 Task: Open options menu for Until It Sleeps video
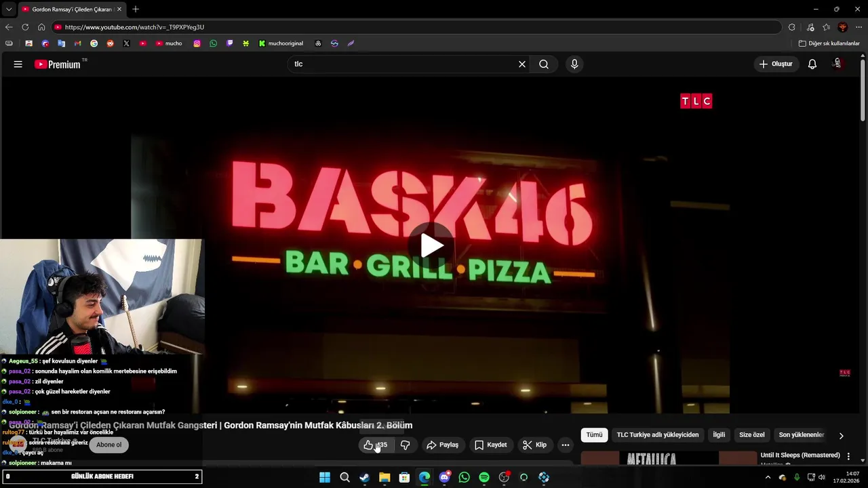[x=848, y=457]
